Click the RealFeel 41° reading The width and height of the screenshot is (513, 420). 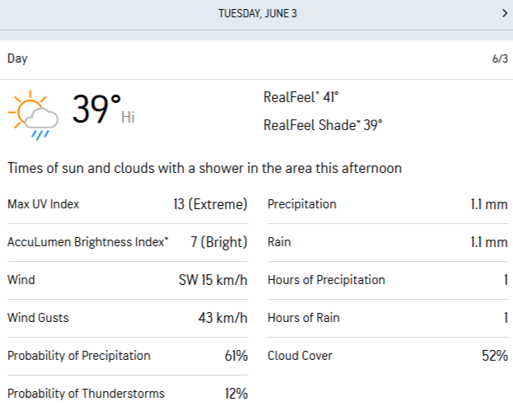pyautogui.click(x=301, y=97)
